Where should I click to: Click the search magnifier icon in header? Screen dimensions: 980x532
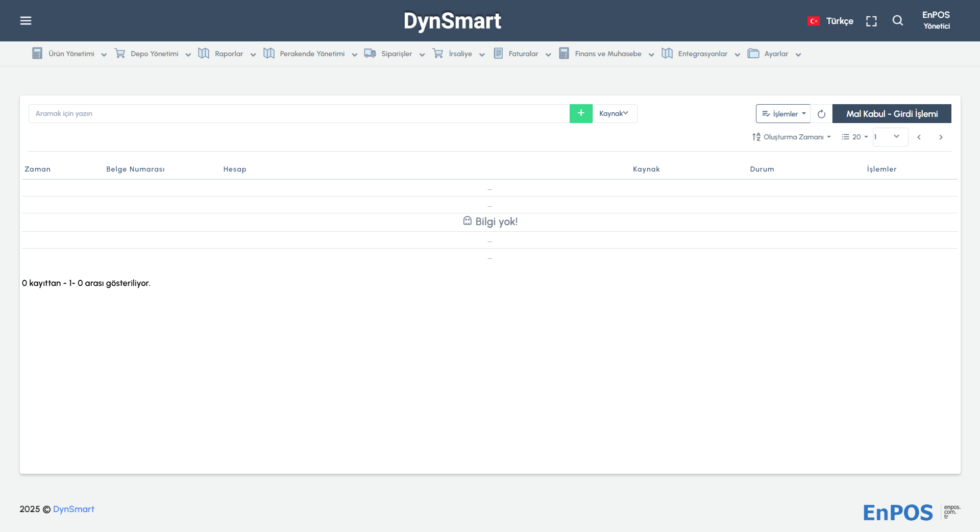coord(897,20)
